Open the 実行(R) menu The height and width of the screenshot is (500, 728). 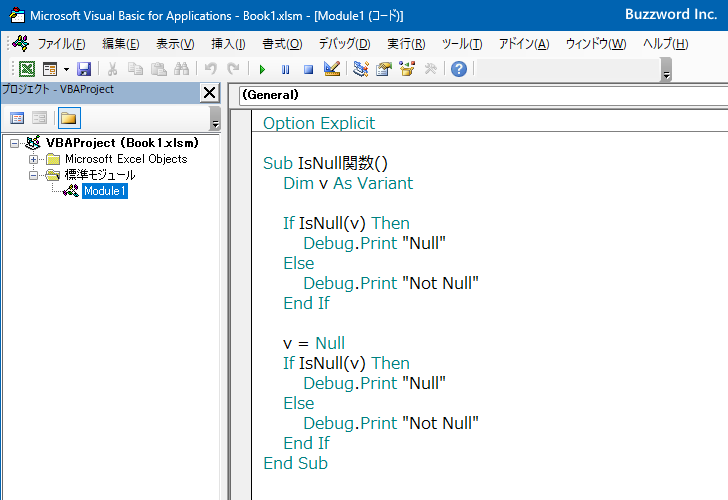tap(406, 44)
